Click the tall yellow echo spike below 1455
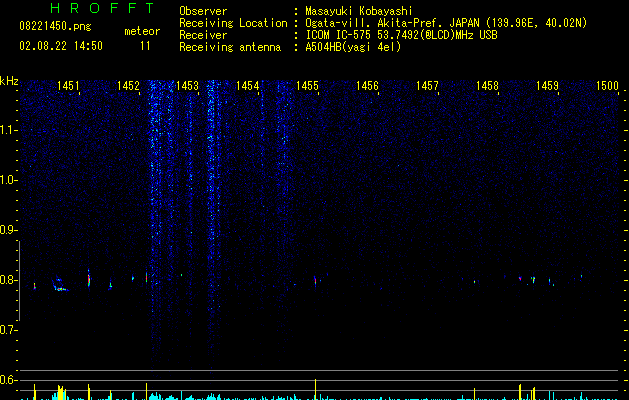The width and height of the screenshot is (629, 400). tap(315, 389)
